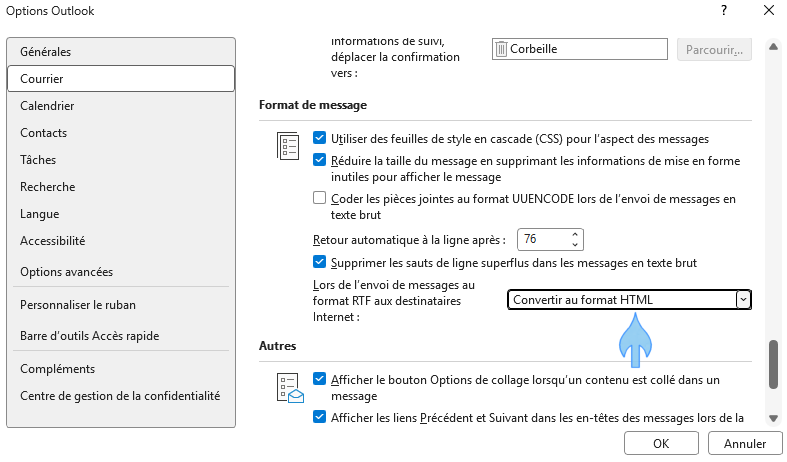Image resolution: width=787 pixels, height=462 pixels.
Task: Click the Corbeille folder field
Action: [580, 49]
